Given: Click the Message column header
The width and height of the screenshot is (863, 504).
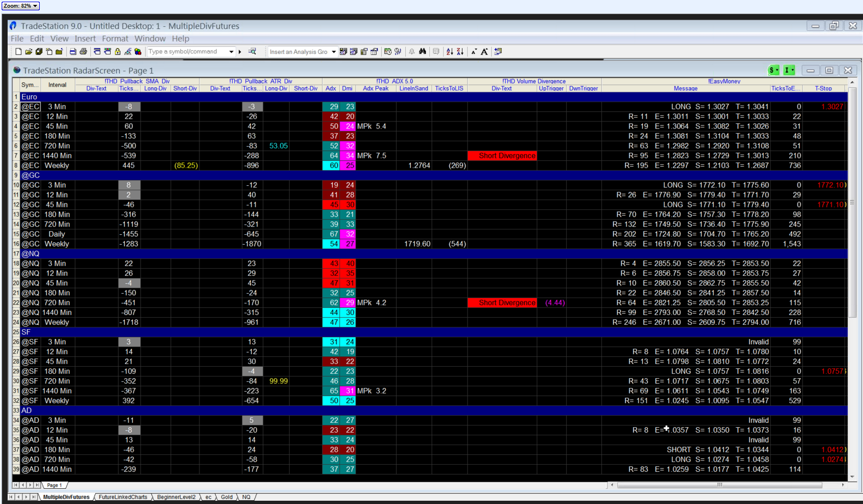Looking at the screenshot, I should tap(685, 88).
